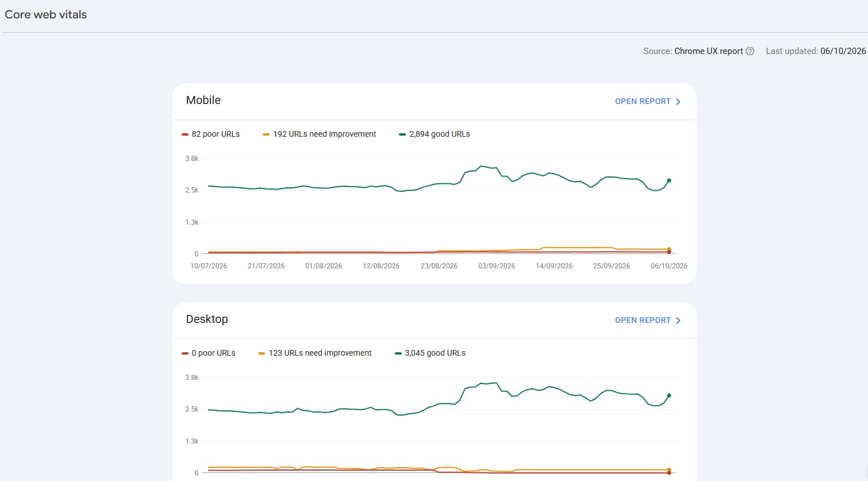Open the Mobile report link
This screenshot has height=481, width=868.
[648, 101]
